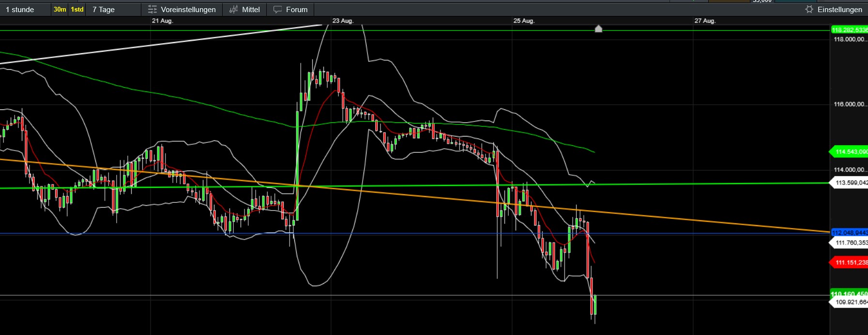The height and width of the screenshot is (335, 868).
Task: Select the 111.151,23 red indicator label
Action: [849, 263]
